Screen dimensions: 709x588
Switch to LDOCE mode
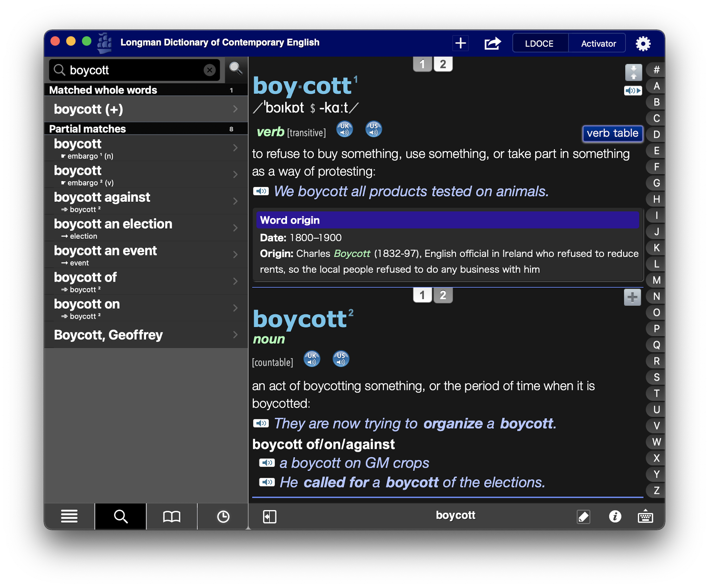coord(539,43)
